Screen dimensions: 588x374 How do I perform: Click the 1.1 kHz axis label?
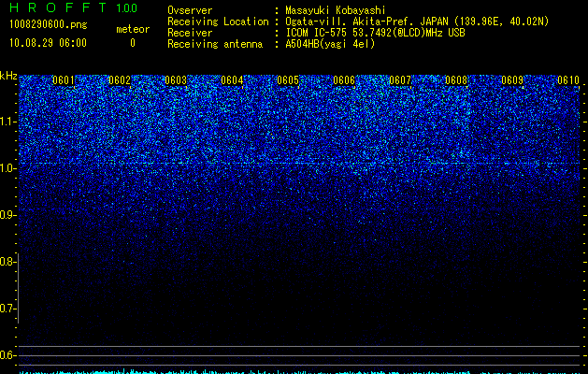[x=7, y=122]
